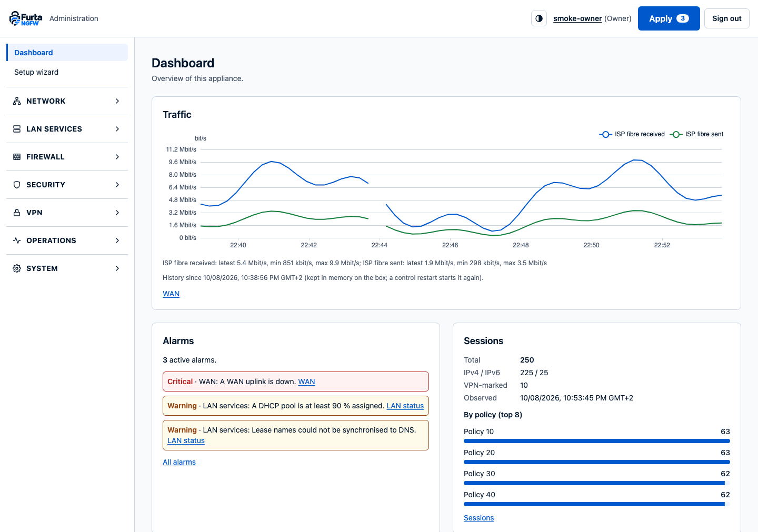The height and width of the screenshot is (532, 758).
Task: Click the Operations activity pulse icon
Action: [x=17, y=240]
